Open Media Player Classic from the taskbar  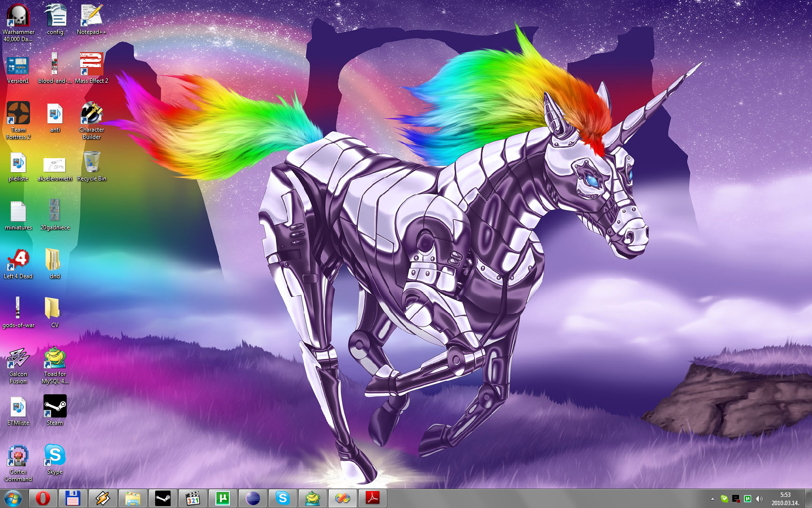[193, 498]
